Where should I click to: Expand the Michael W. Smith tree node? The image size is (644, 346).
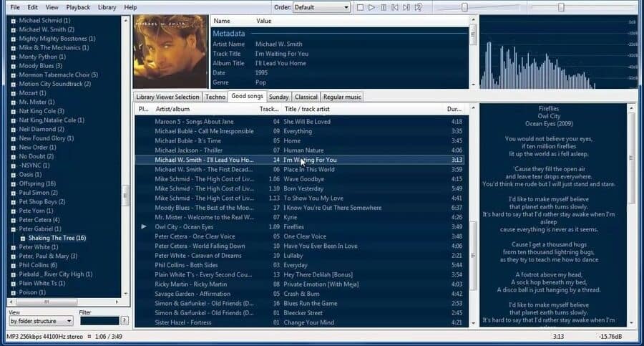coord(13,29)
